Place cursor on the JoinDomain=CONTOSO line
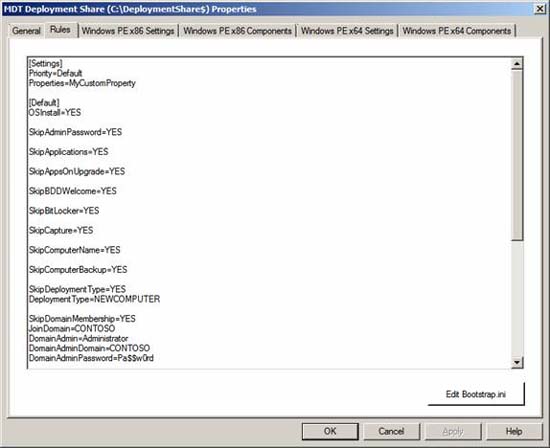 click(x=72, y=329)
